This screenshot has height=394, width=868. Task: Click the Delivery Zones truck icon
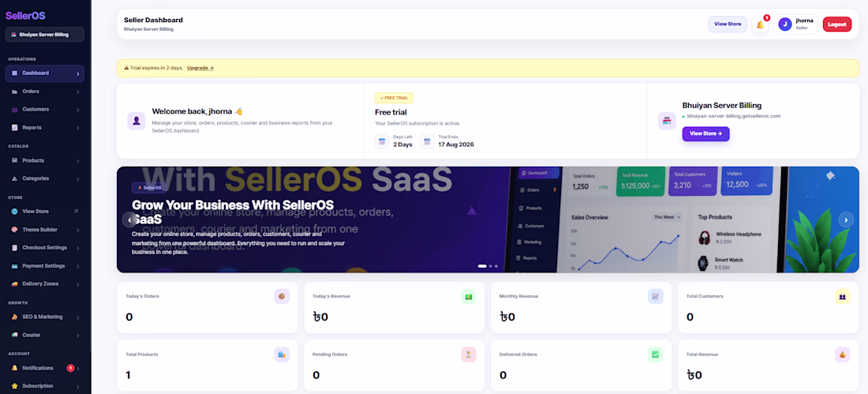click(14, 283)
